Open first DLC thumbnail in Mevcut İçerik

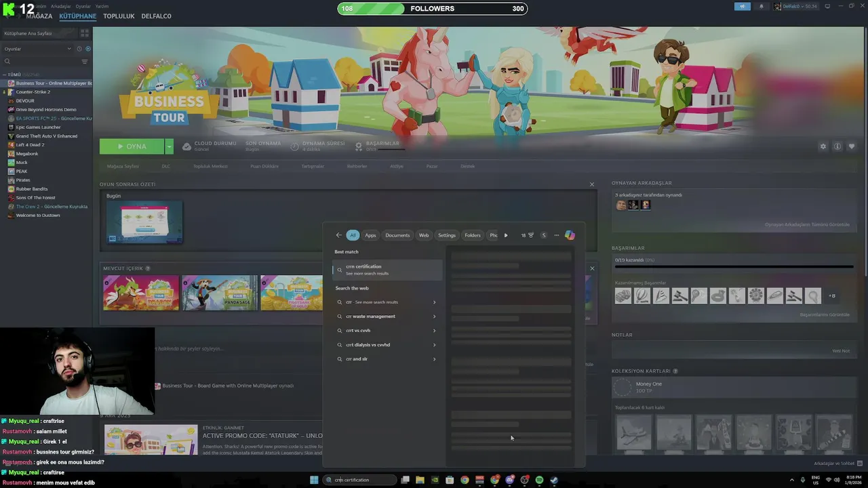tap(141, 293)
